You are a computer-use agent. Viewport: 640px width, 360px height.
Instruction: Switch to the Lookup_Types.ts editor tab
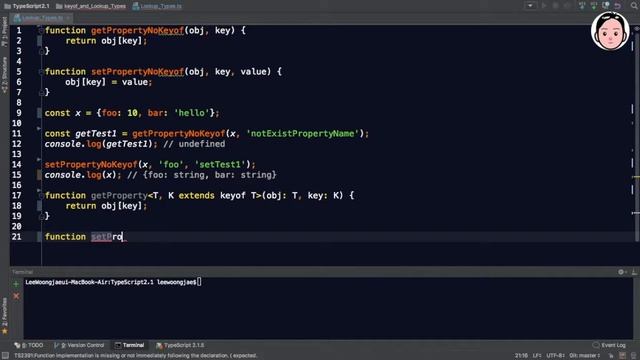pyautogui.click(x=40, y=18)
